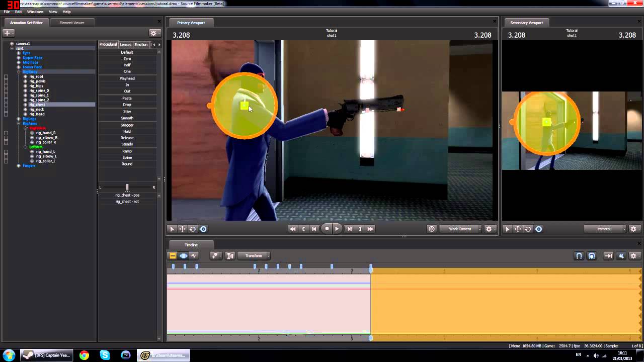
Task: Switch to the Graph Editor mode
Action: coord(194,256)
